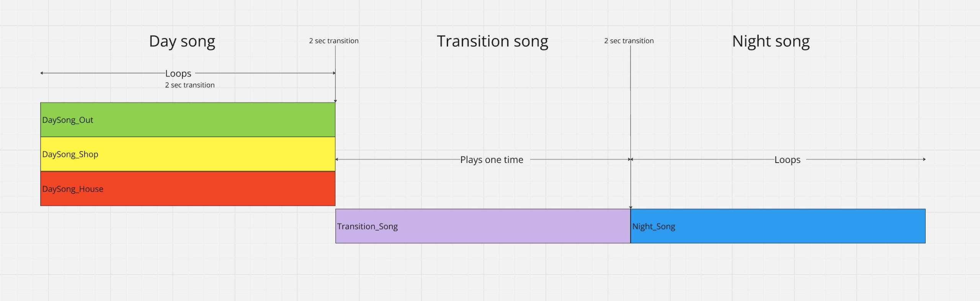Image resolution: width=980 pixels, height=301 pixels.
Task: Click "2 sec transition" label left of Night song heading
Action: [629, 41]
